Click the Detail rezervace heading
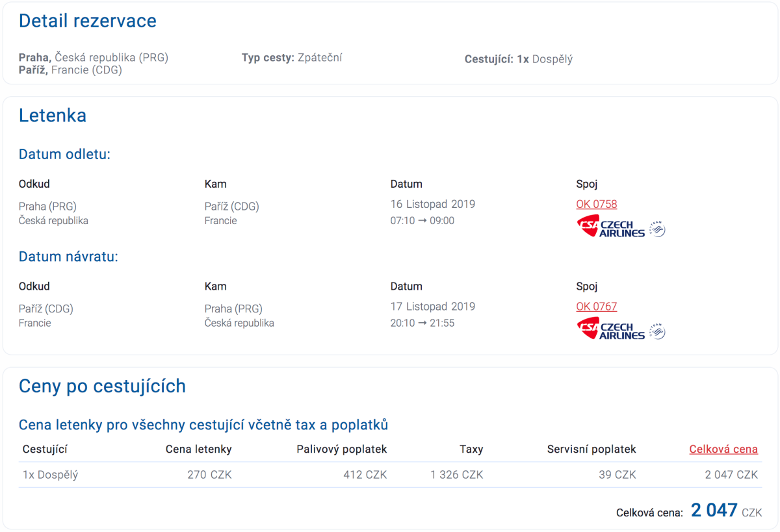The image size is (780, 532). point(87,21)
